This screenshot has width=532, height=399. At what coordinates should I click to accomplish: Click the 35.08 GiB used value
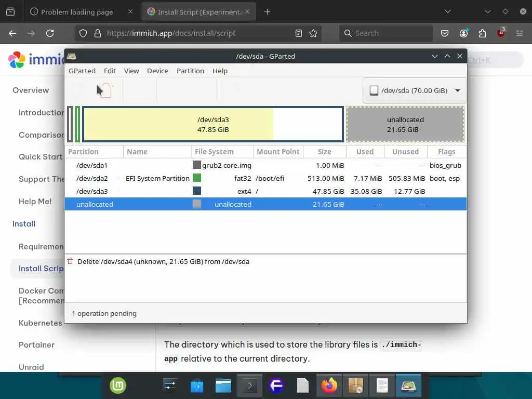coord(366,191)
